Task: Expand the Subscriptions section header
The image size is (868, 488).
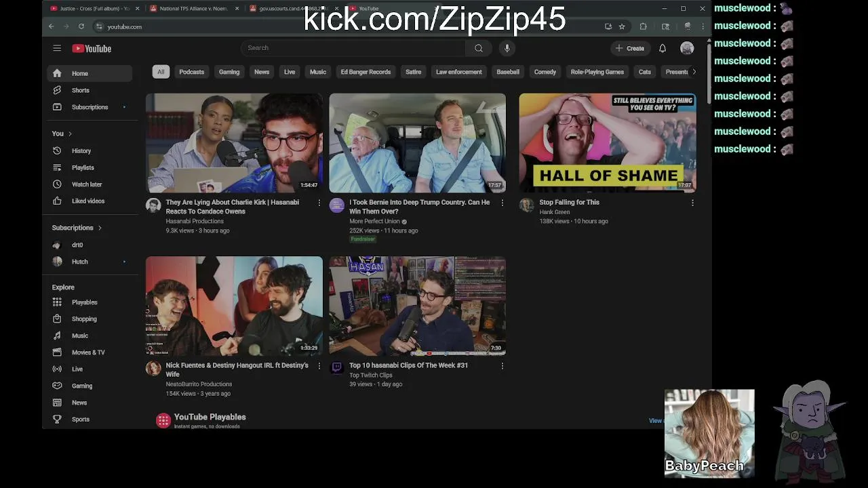Action: pos(77,228)
